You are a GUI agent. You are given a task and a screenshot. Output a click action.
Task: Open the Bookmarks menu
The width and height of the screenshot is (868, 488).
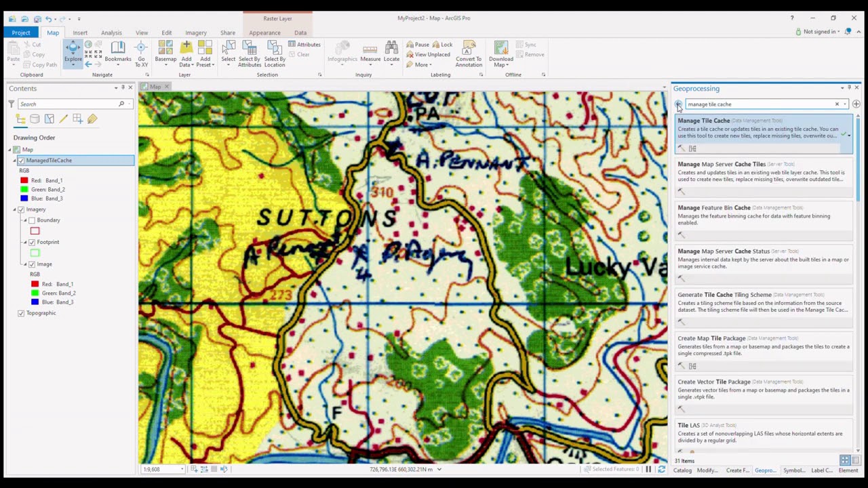(118, 52)
